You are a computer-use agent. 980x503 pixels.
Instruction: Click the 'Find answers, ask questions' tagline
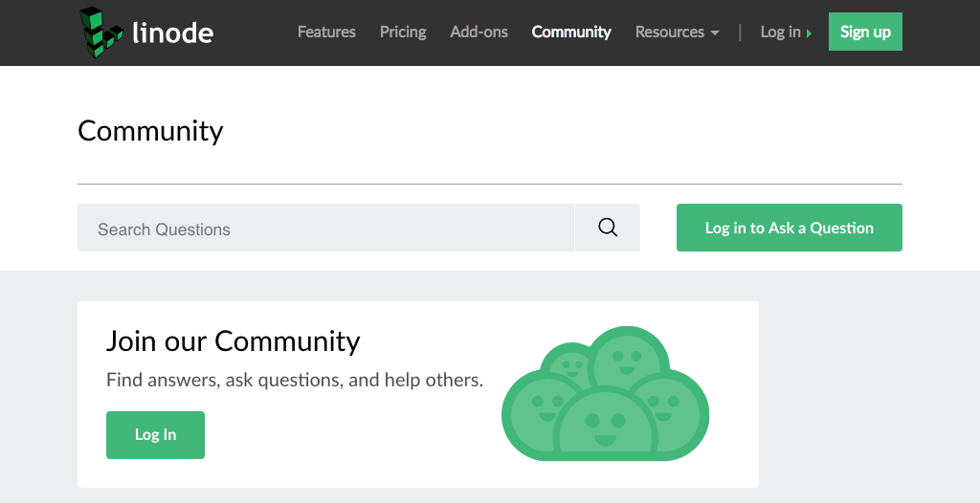[x=294, y=380]
